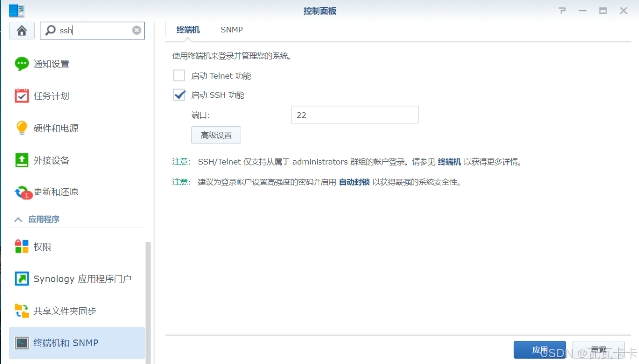Open 外接设备 upload icon
This screenshot has height=364, width=639.
[22, 160]
